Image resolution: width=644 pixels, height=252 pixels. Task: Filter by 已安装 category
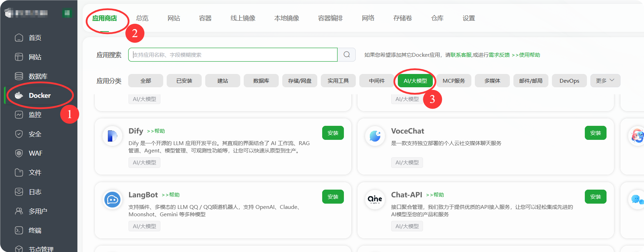(184, 81)
